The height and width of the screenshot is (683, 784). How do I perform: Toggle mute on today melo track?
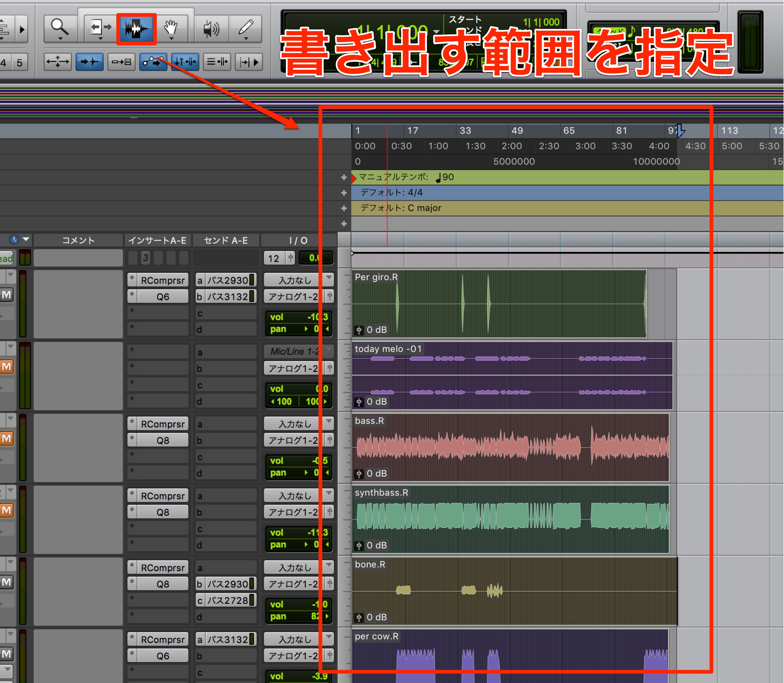7,367
